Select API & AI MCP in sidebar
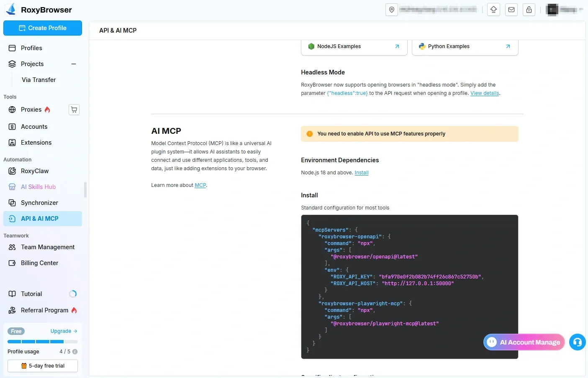Image resolution: width=588 pixels, height=378 pixels. pos(43,219)
